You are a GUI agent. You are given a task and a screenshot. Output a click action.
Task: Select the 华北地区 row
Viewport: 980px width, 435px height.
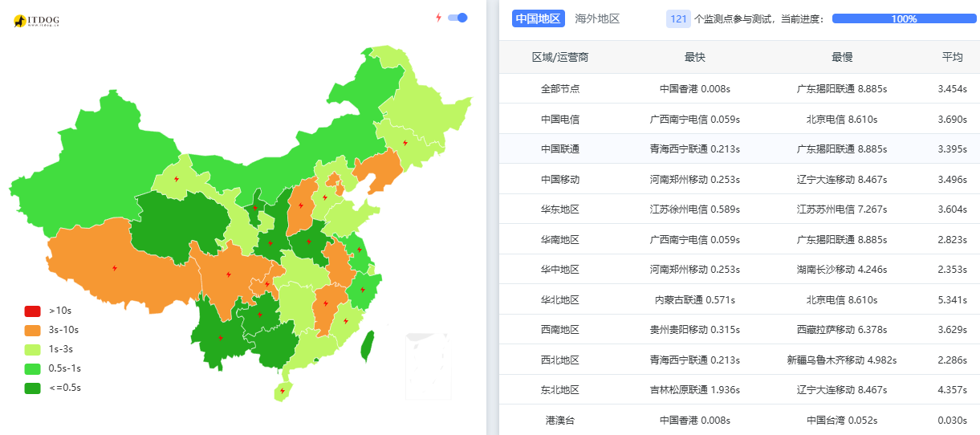click(x=560, y=299)
